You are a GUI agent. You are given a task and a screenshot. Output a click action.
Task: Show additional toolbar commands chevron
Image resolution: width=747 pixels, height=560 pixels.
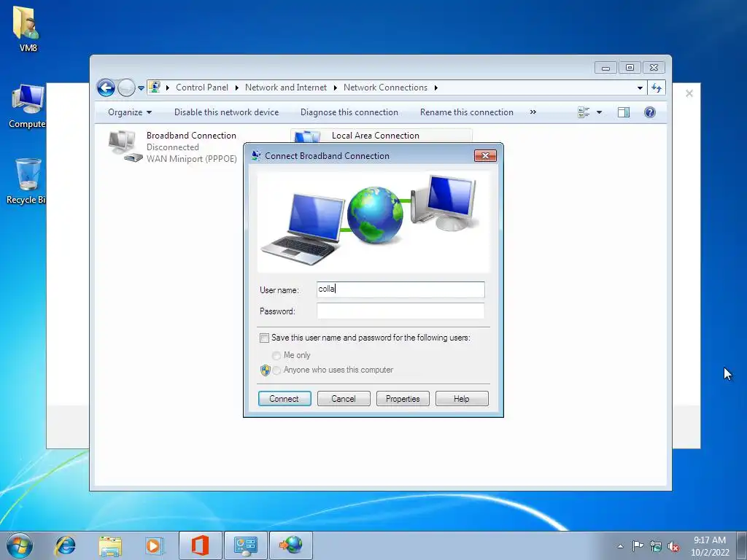click(x=533, y=112)
